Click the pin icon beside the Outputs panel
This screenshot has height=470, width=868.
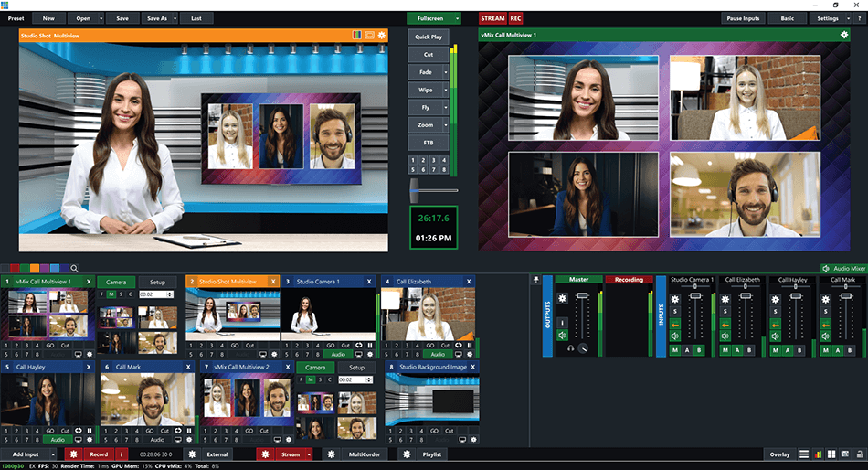535,279
